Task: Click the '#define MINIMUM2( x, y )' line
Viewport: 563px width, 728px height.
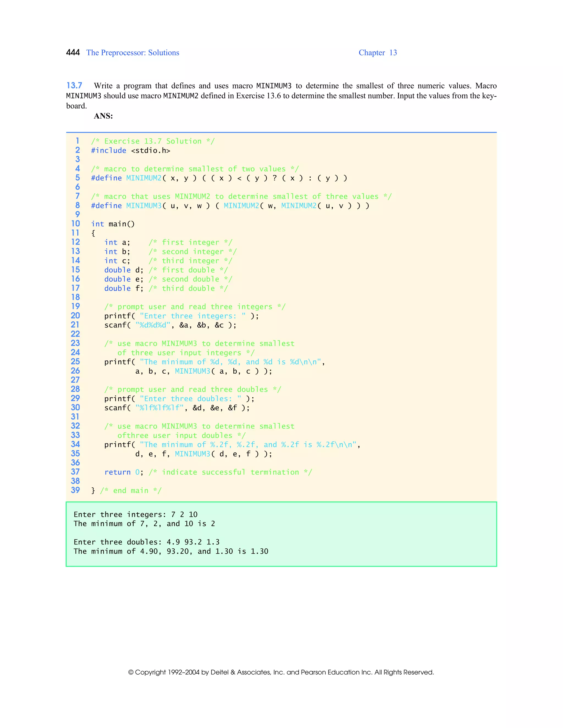Action: [219, 178]
